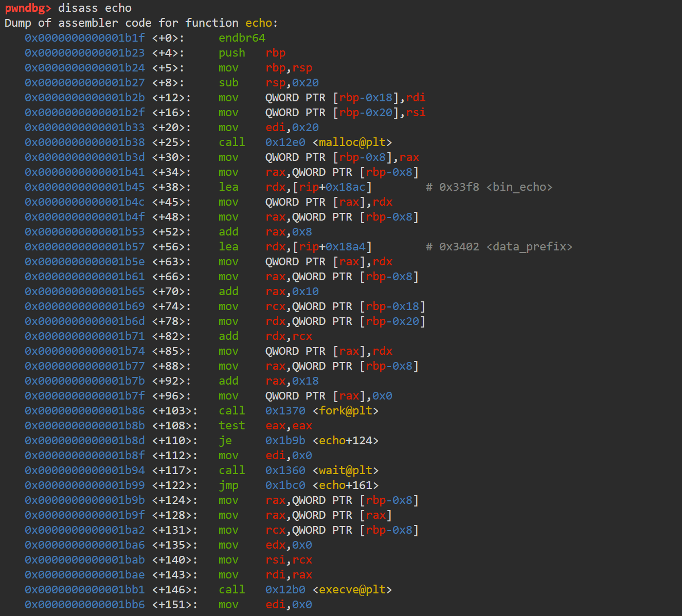Select address 0x0000000000001b5e
Image resolution: width=682 pixels, height=616 pixels.
tap(85, 262)
